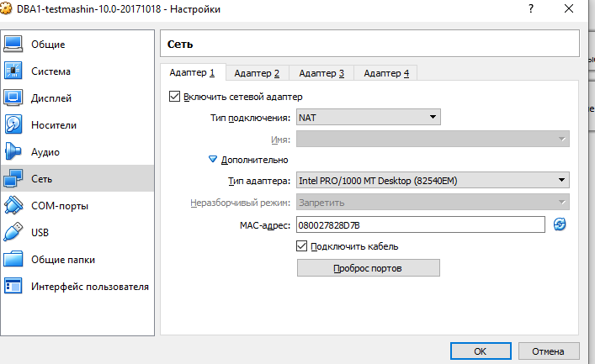595x364 pixels.
Task: Select the Система chip icon
Action: (x=13, y=71)
